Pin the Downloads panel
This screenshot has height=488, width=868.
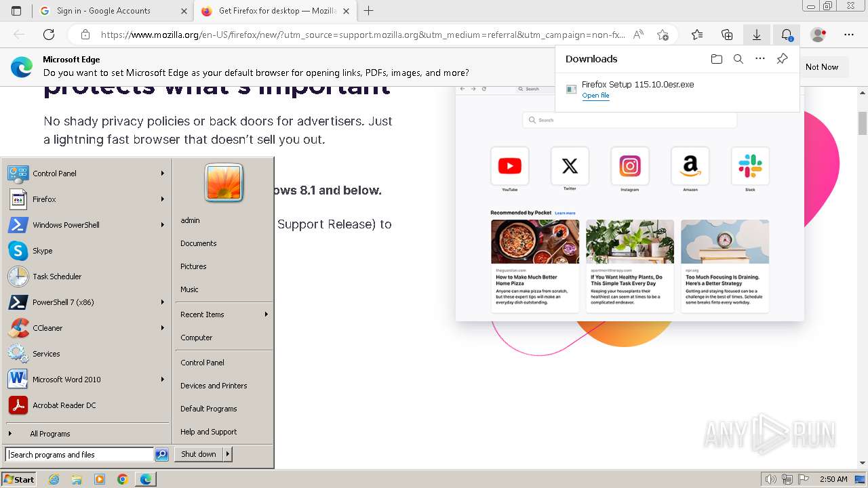782,59
